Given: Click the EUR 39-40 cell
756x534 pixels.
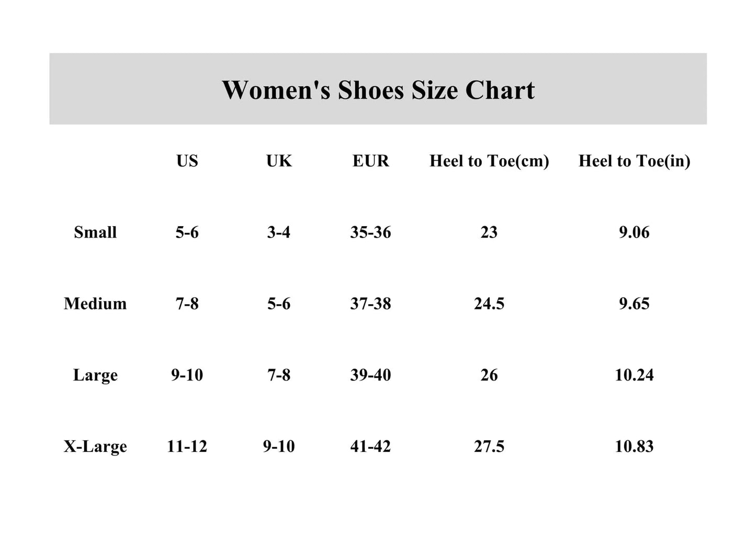Looking at the screenshot, I should 370,375.
